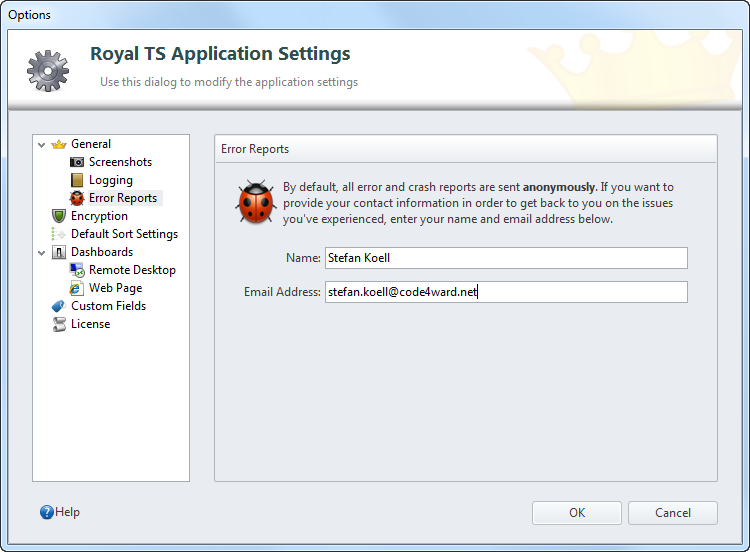This screenshot has width=750, height=552.
Task: Select the Dashboards tree item
Action: click(102, 252)
